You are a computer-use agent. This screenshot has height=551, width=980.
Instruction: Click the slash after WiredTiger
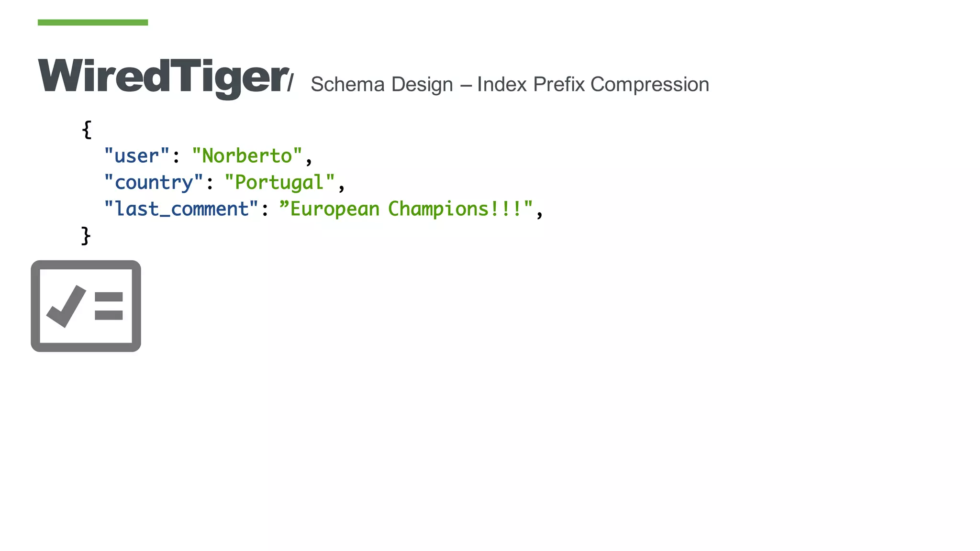click(290, 82)
